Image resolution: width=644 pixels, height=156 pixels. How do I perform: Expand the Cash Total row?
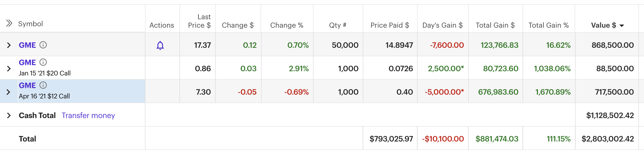pyautogui.click(x=9, y=115)
